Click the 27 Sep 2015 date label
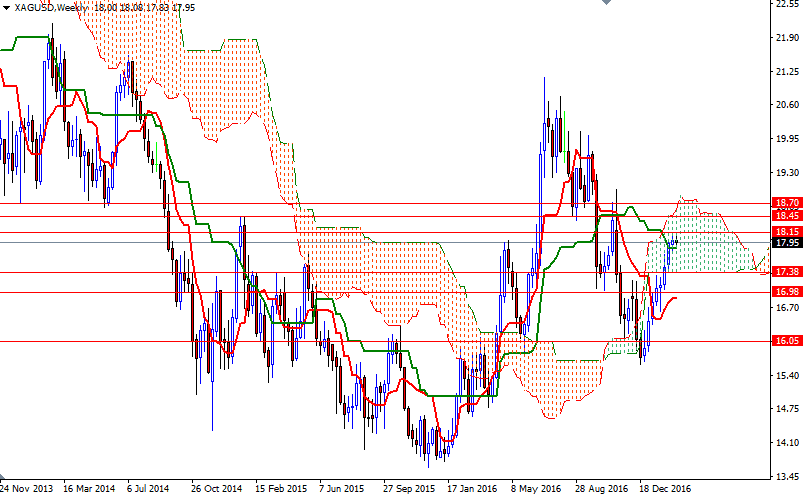This screenshot has height=496, width=804. click(409, 488)
